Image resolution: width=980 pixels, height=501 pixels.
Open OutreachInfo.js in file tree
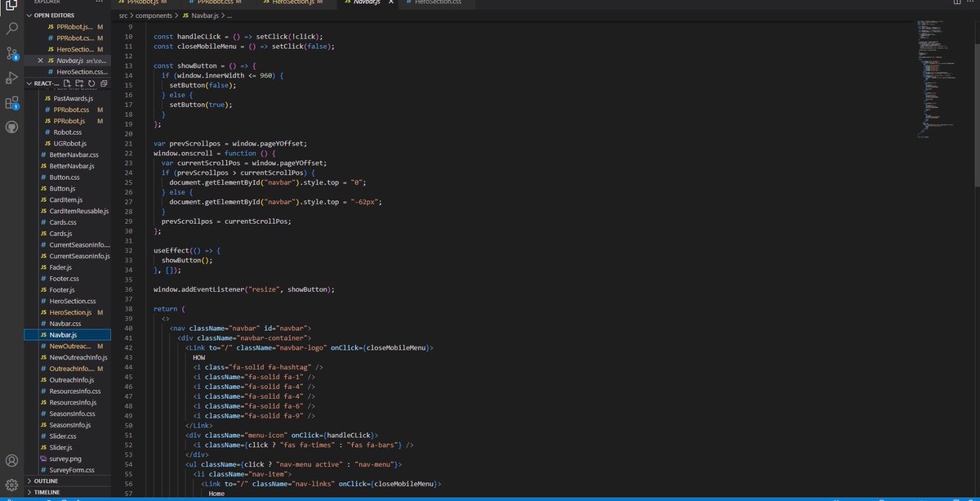point(68,380)
